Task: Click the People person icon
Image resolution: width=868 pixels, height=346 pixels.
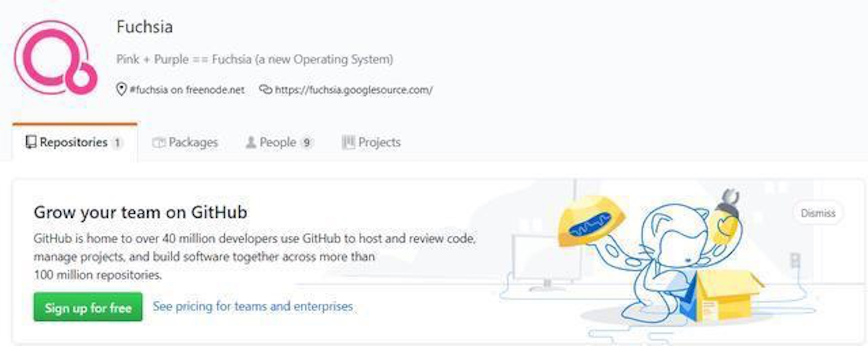Action: 251,142
